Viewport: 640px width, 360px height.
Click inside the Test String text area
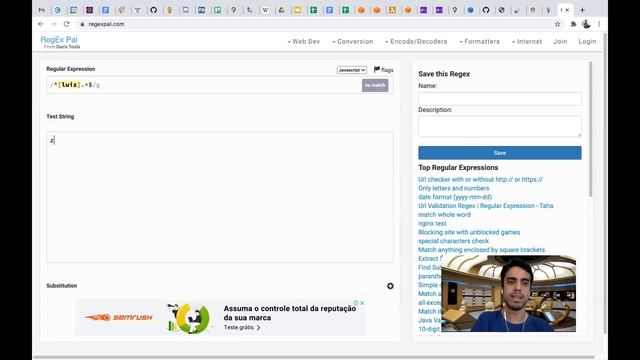220,197
